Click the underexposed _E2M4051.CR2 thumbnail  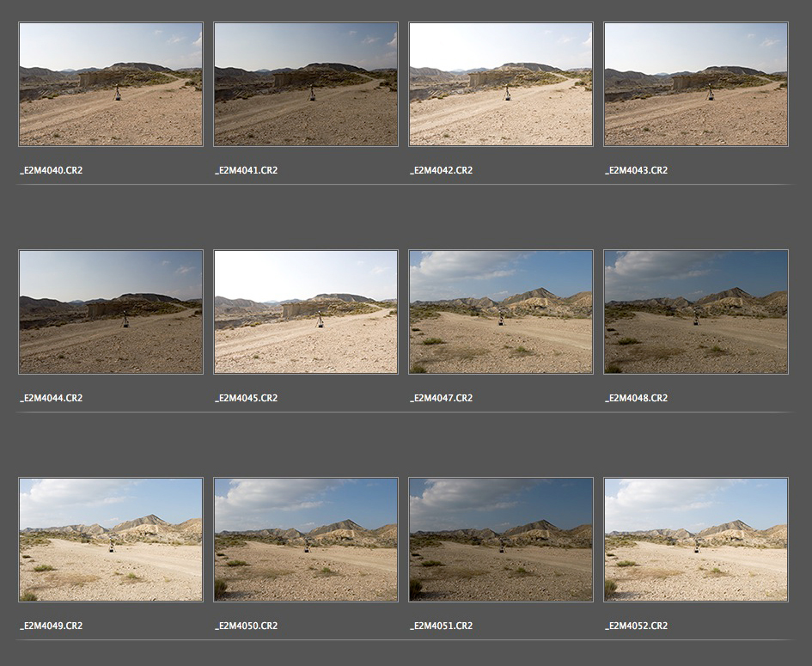pos(501,540)
